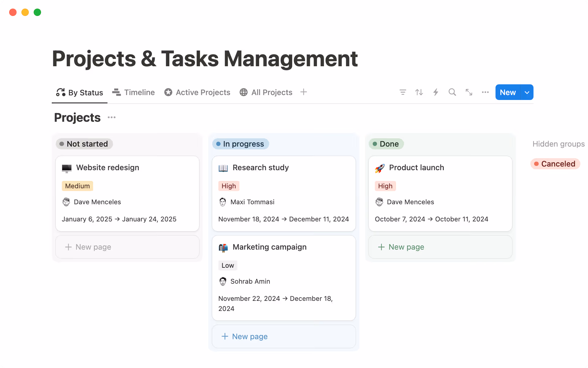Click the Not started status chip

tap(84, 144)
